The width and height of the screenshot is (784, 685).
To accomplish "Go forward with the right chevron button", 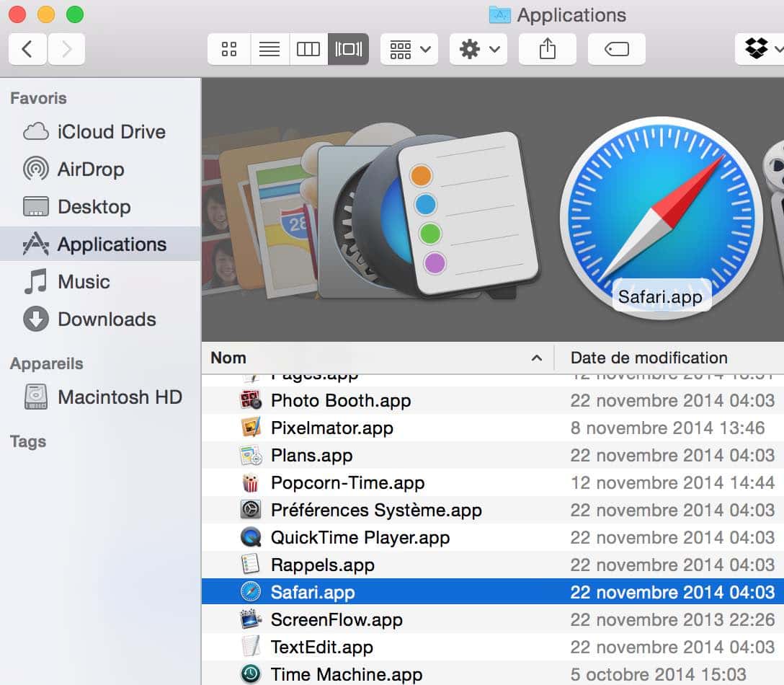I will (66, 49).
